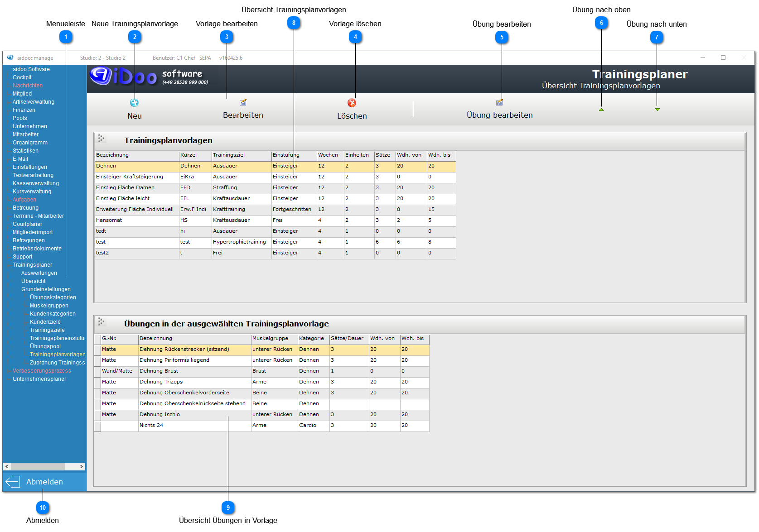The image size is (759, 532).
Task: Select Übungspool tree item
Action: pyautogui.click(x=45, y=346)
